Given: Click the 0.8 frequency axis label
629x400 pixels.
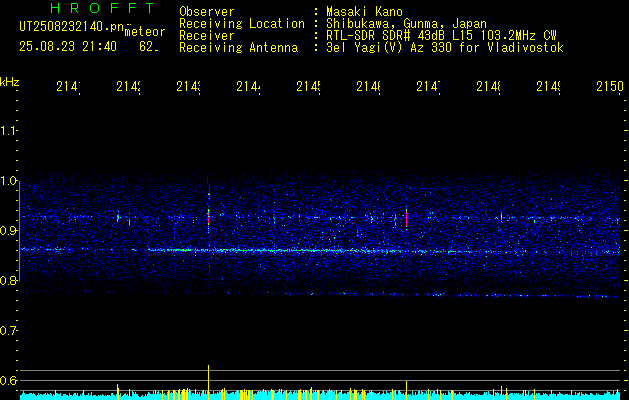Looking at the screenshot, I should pos(8,280).
